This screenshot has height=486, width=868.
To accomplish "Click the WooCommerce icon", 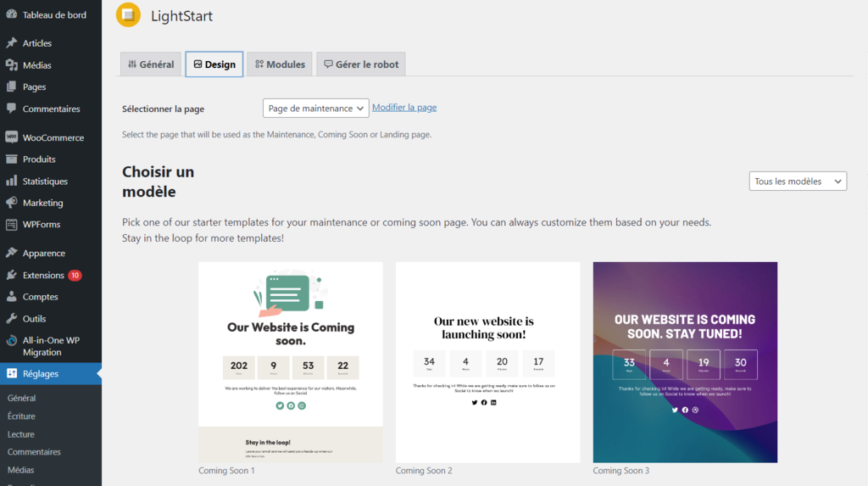I will tap(12, 137).
